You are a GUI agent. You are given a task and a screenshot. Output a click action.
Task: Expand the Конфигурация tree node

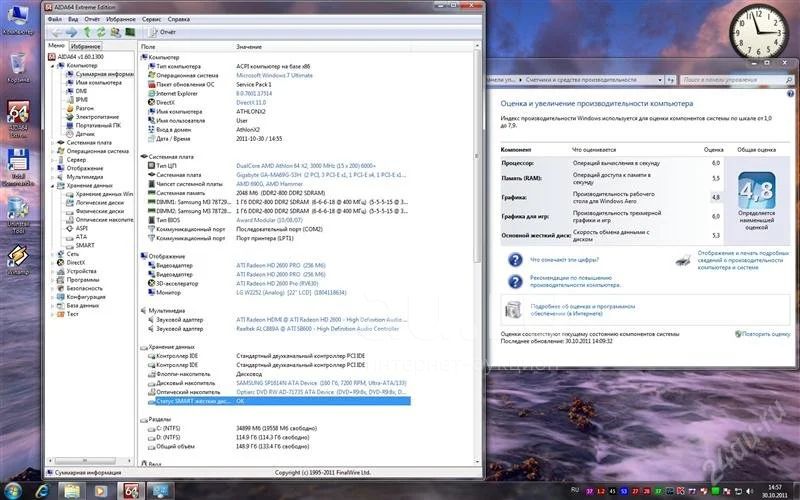click(52, 297)
